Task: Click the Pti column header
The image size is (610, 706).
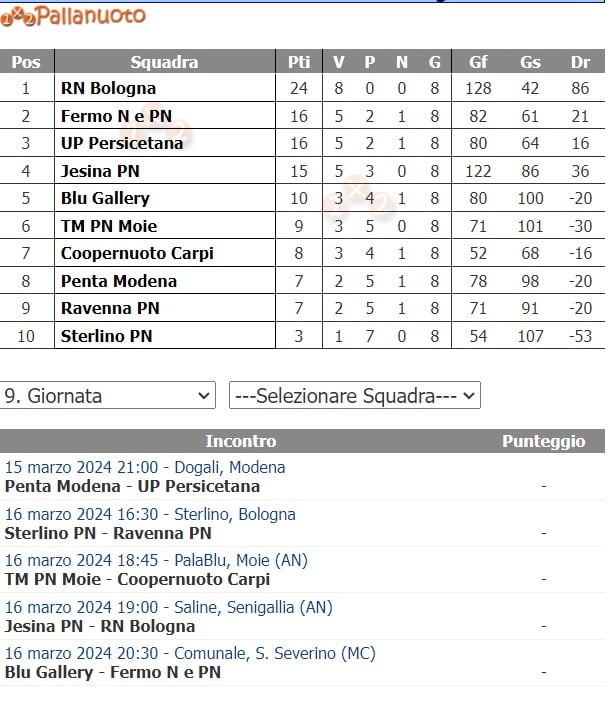Action: tap(299, 62)
